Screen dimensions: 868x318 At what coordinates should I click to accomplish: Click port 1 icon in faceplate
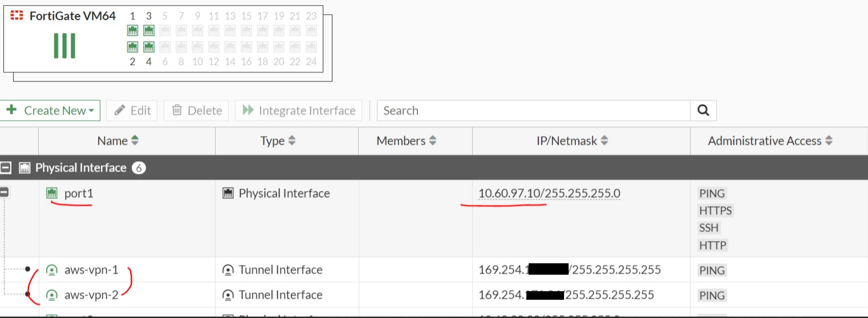coord(133,30)
